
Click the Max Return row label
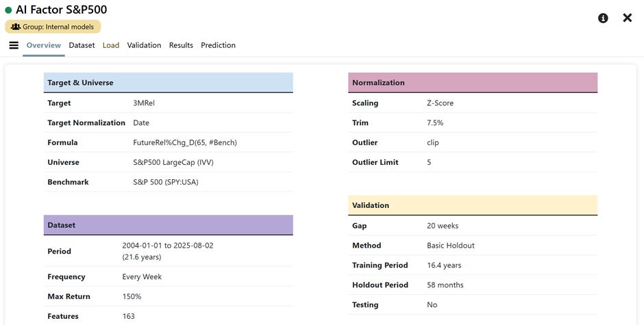click(69, 296)
